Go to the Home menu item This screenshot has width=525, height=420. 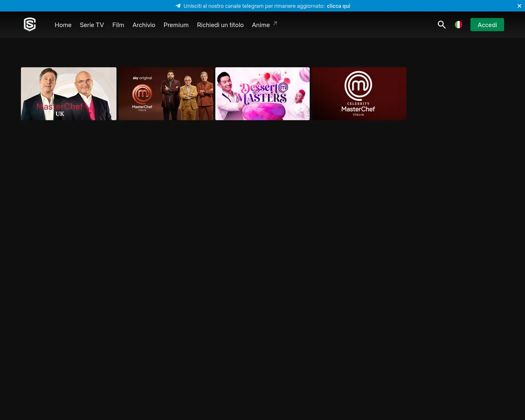pos(63,25)
